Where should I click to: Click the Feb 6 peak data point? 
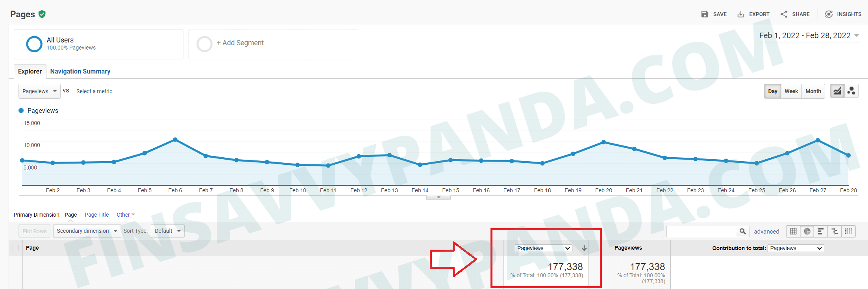pos(175,140)
